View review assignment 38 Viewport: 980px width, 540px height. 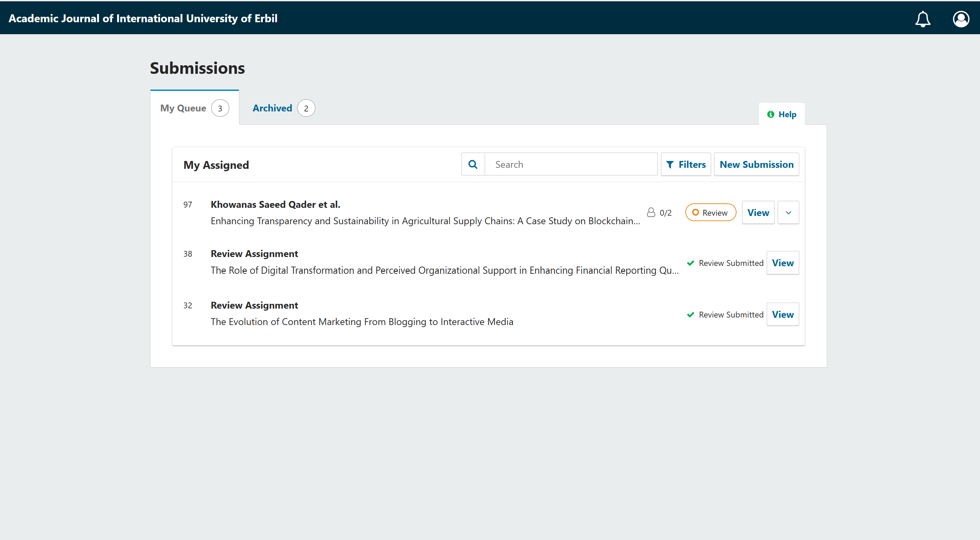(x=783, y=263)
